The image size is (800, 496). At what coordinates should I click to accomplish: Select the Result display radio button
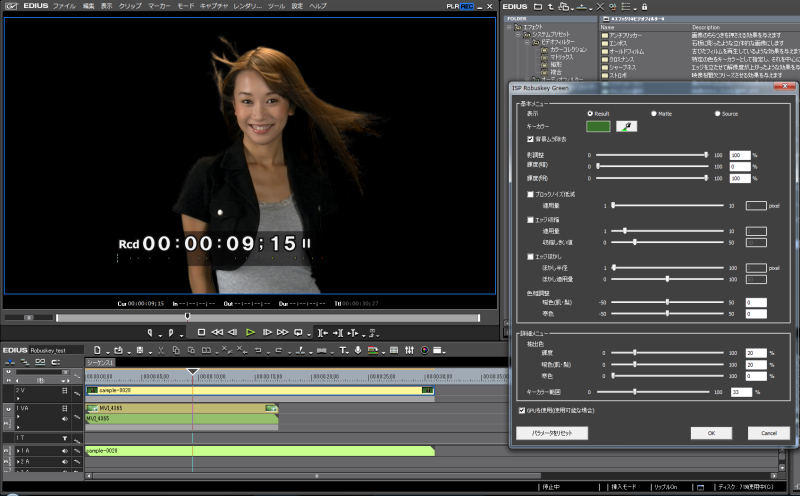[x=590, y=113]
